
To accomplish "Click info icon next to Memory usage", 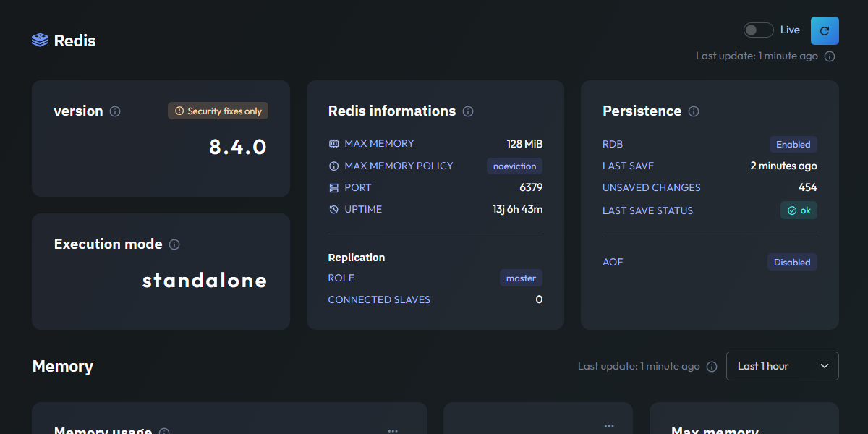I will coord(164,431).
